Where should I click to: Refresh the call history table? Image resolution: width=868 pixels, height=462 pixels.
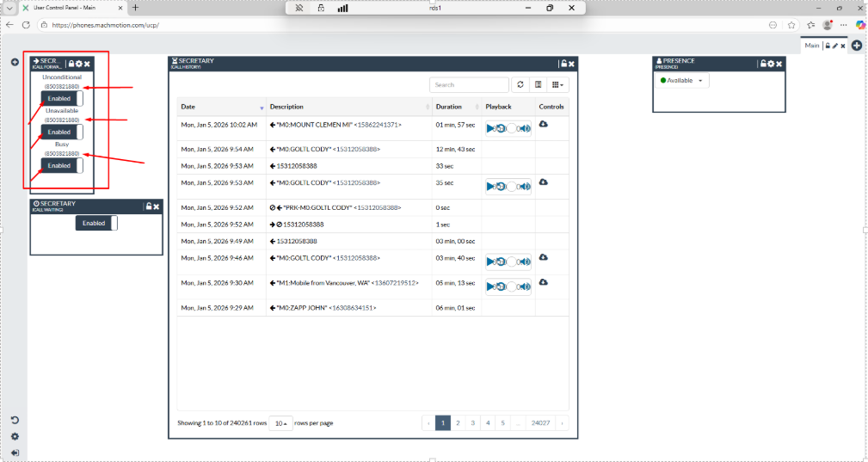(520, 85)
